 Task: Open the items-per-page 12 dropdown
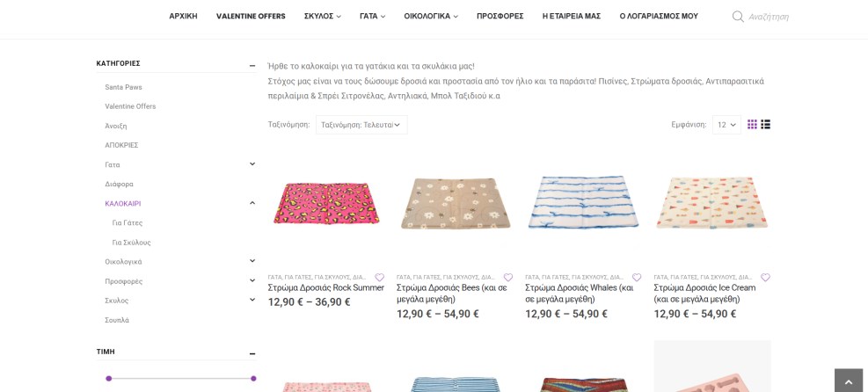[726, 125]
